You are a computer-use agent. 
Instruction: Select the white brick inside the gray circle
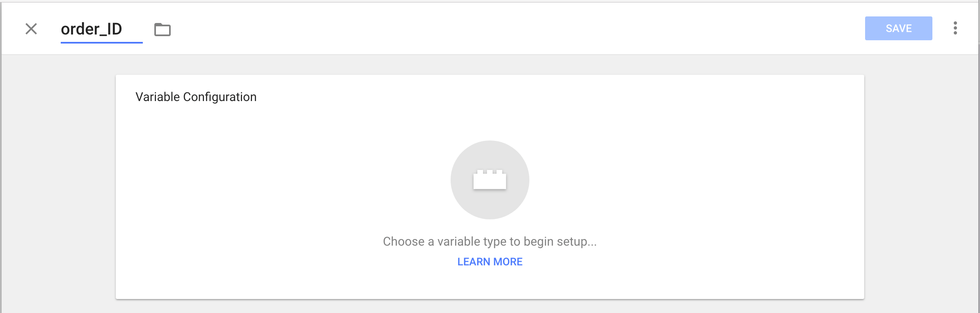[x=490, y=180]
